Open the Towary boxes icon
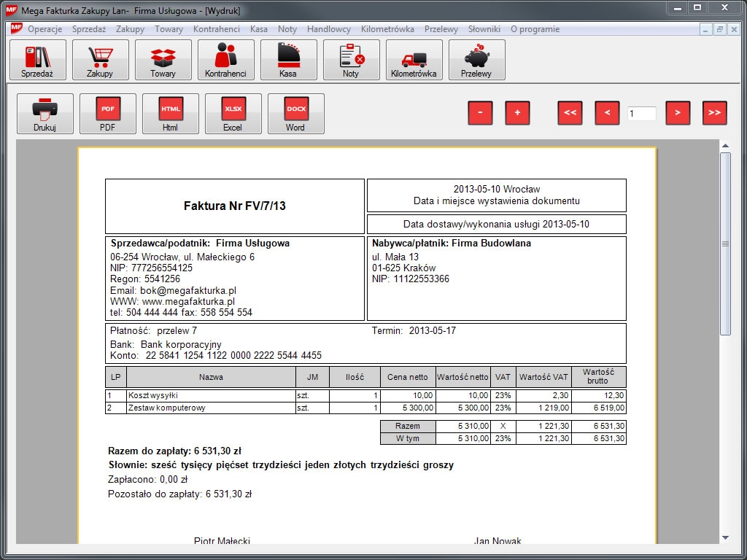Viewport: 747px width, 560px height. tap(163, 60)
